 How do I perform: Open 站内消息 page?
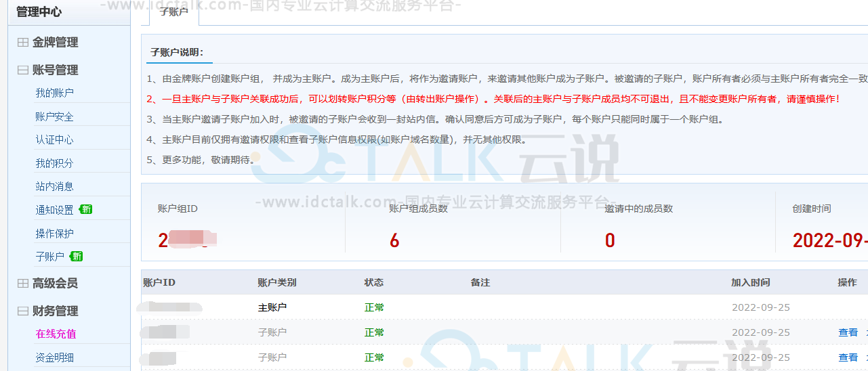click(54, 186)
